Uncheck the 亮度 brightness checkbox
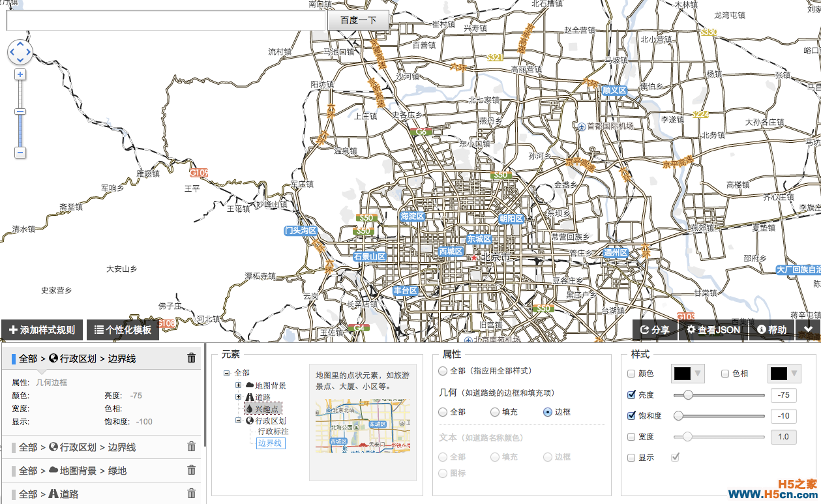 (x=631, y=394)
